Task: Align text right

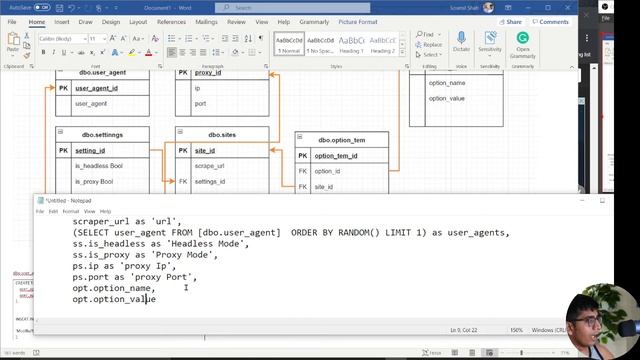Action: click(x=193, y=52)
